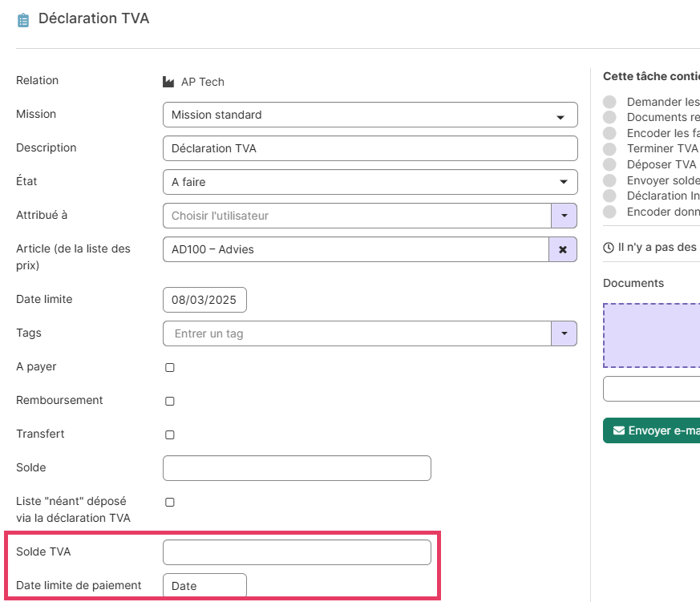Tick the A payer checkbox

coord(170,368)
